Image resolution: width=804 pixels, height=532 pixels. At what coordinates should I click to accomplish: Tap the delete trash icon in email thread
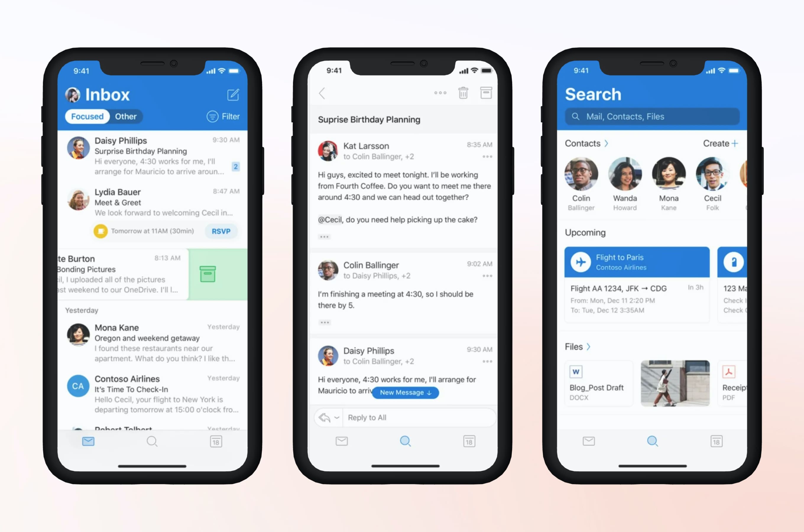463,93
